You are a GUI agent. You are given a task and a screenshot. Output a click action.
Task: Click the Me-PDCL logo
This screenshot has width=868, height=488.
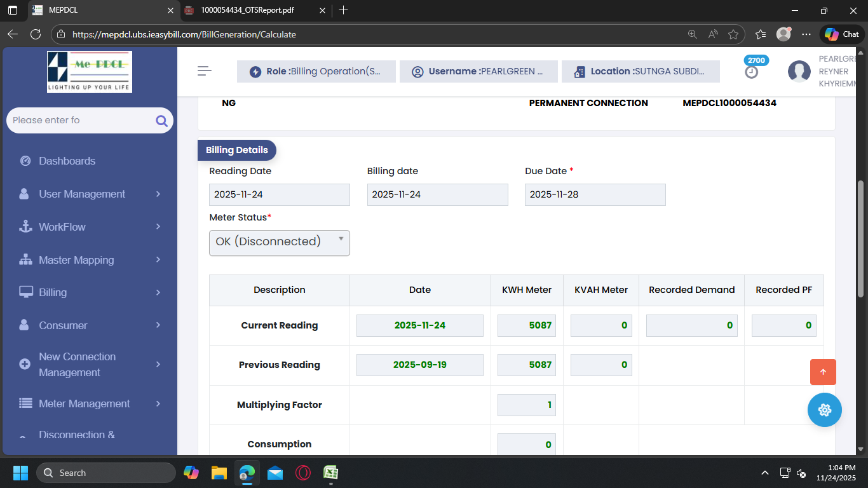tap(90, 72)
